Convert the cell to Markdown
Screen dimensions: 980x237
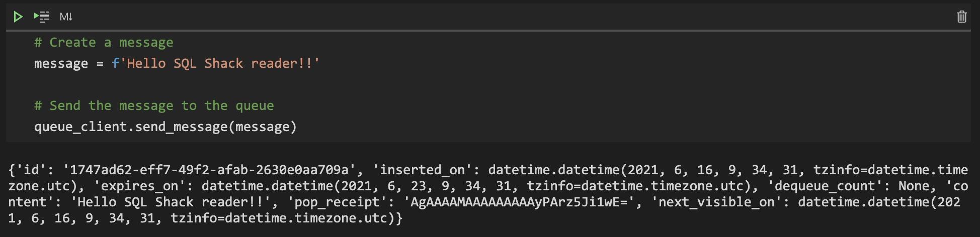coord(66,17)
